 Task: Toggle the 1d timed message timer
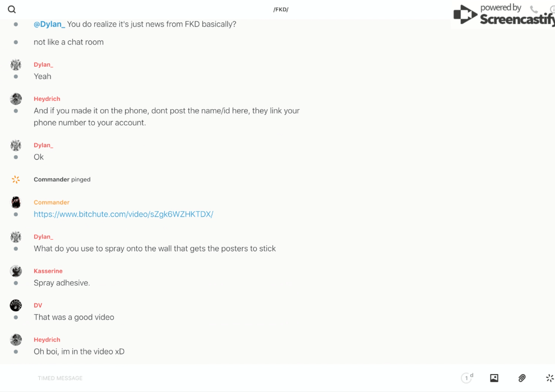pos(467,378)
